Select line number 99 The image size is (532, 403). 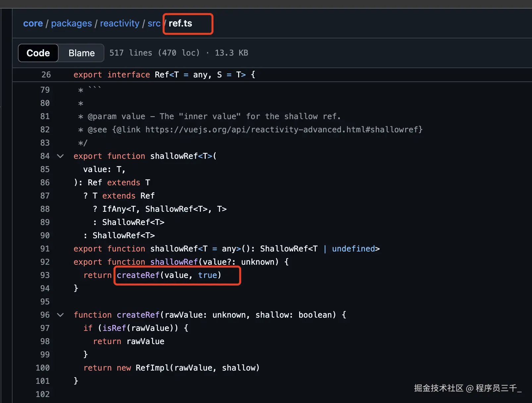point(45,355)
